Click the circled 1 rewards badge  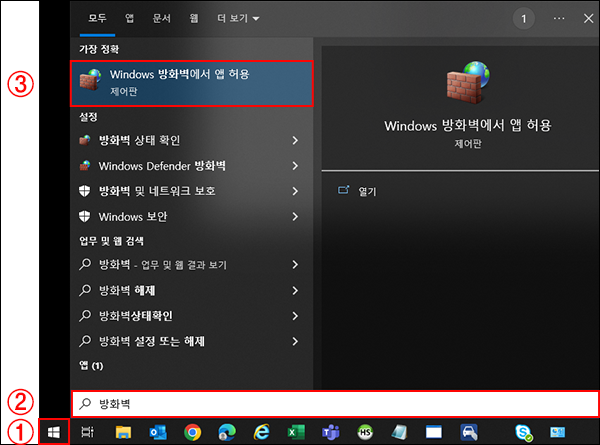click(523, 18)
